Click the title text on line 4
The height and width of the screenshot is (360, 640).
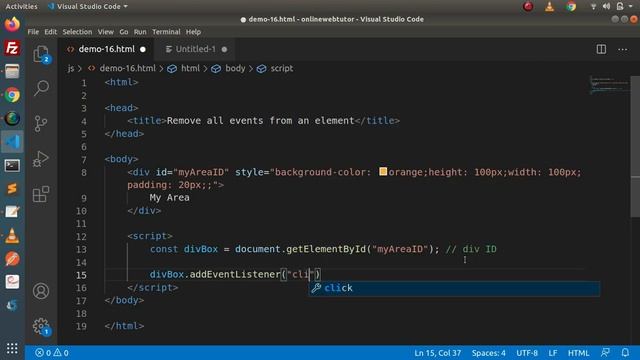click(260, 120)
